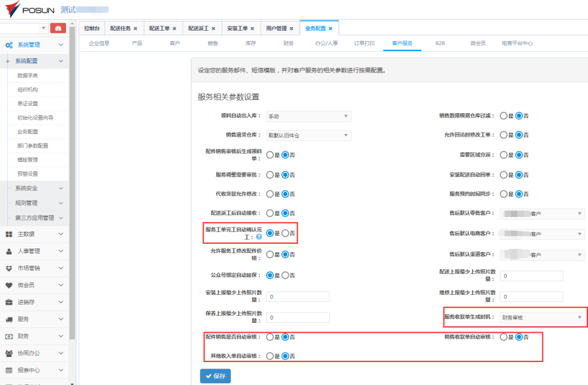Click the 保存 button

[x=215, y=376]
